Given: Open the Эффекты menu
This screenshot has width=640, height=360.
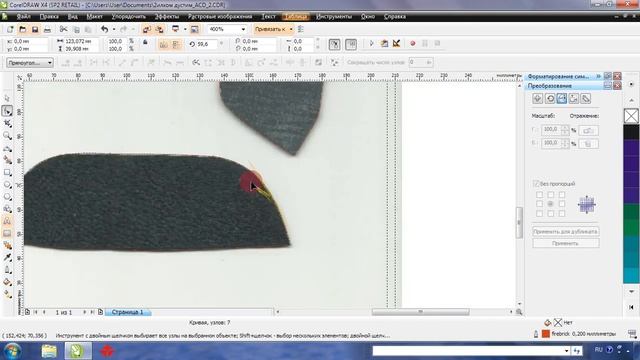Looking at the screenshot, I should pos(167,16).
